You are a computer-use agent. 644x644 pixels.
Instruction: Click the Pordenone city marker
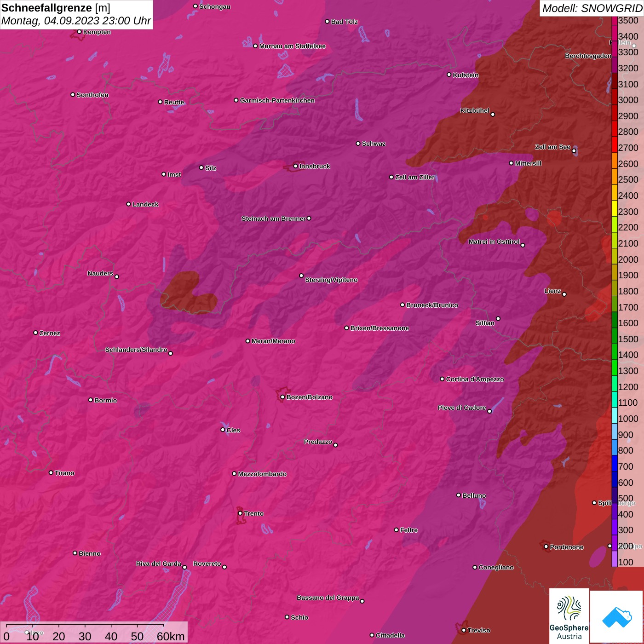point(546,546)
